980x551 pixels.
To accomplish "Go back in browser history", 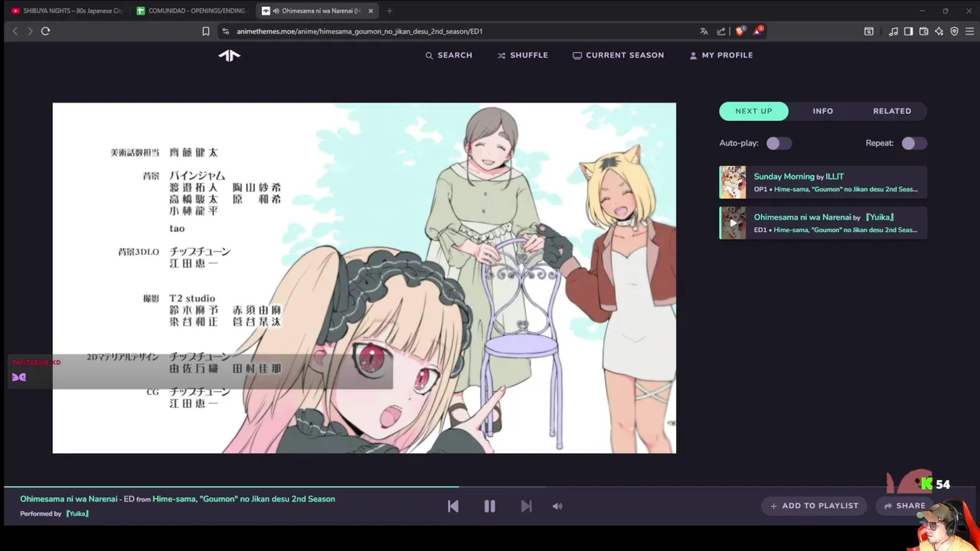I will 15,31.
